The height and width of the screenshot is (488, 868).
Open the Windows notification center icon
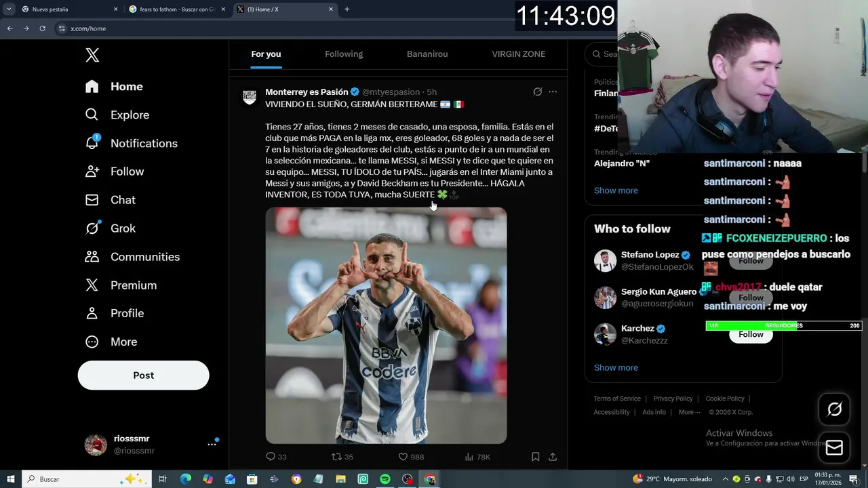click(854, 479)
